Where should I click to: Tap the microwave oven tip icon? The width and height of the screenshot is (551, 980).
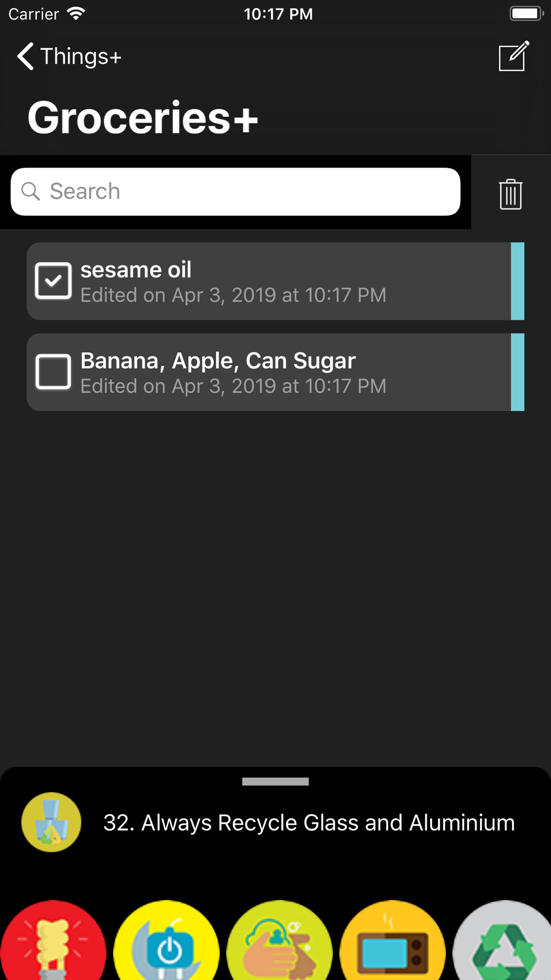tap(392, 940)
